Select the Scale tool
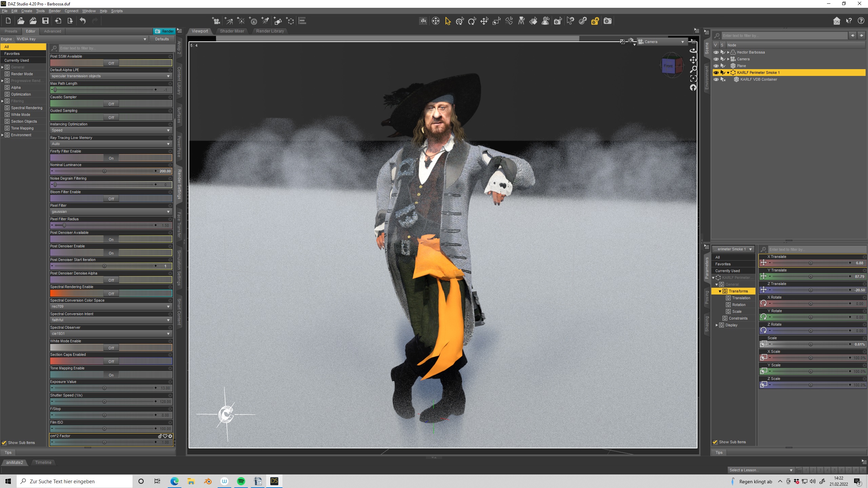The image size is (868, 488). point(496,21)
